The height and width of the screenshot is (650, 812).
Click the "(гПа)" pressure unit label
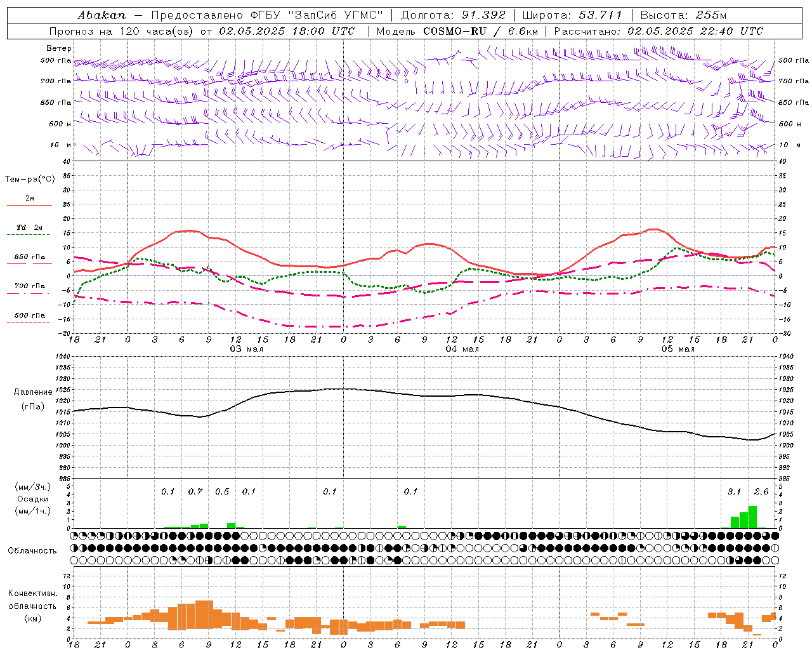33,406
